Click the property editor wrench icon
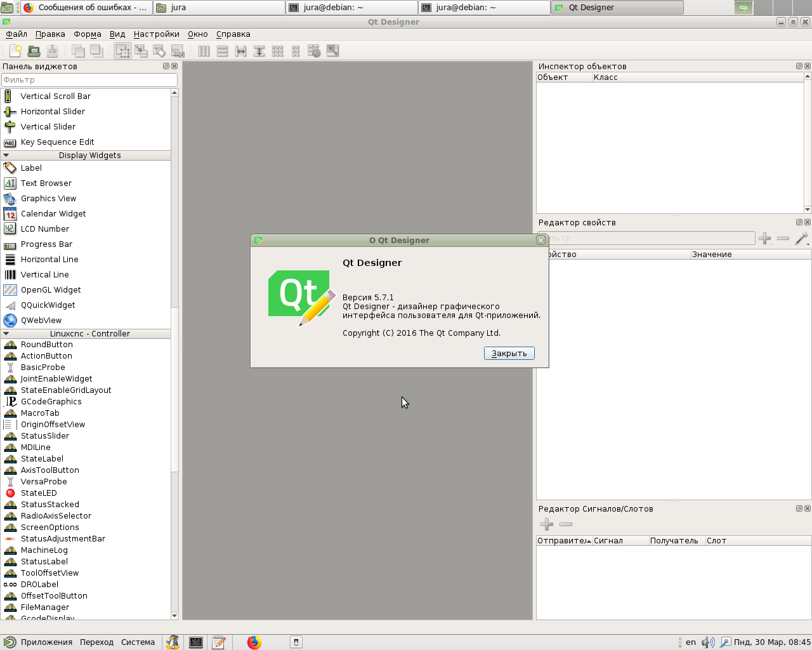The width and height of the screenshot is (812, 650). (x=802, y=239)
